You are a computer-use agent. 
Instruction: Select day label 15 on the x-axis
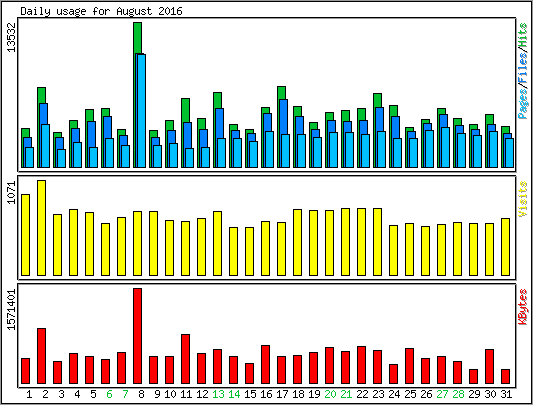250,394
